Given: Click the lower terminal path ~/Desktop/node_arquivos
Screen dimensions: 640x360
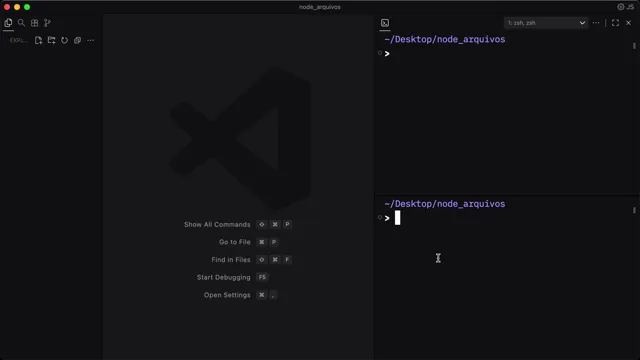Looking at the screenshot, I should (445, 204).
